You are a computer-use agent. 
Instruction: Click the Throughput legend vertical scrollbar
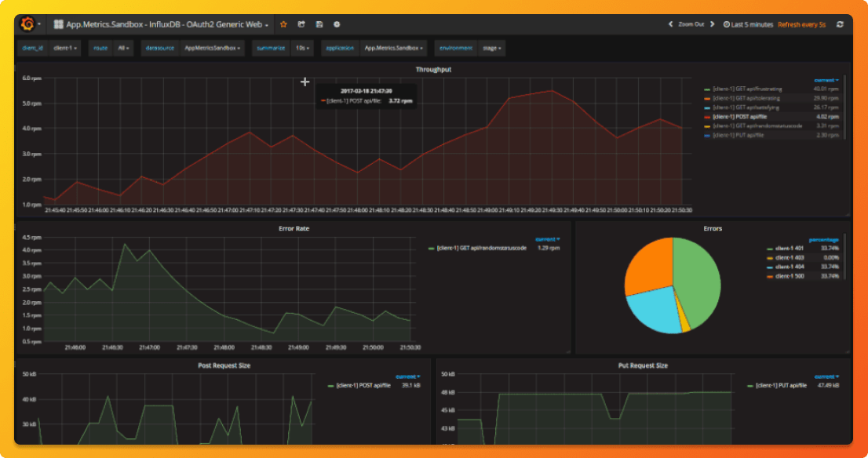pyautogui.click(x=844, y=108)
